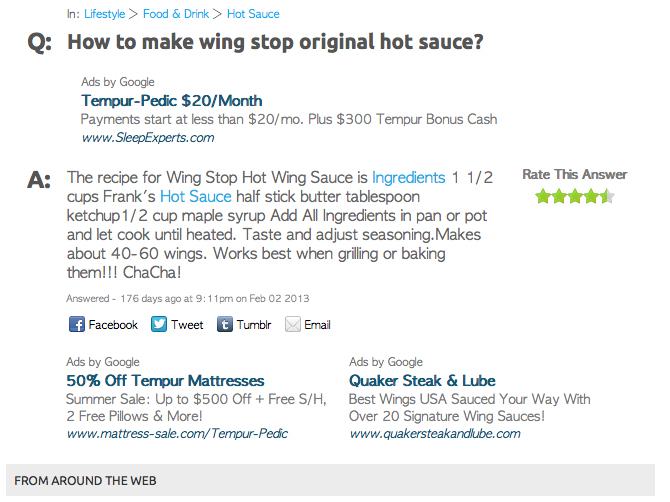Rate answer with first star

pos(543,196)
